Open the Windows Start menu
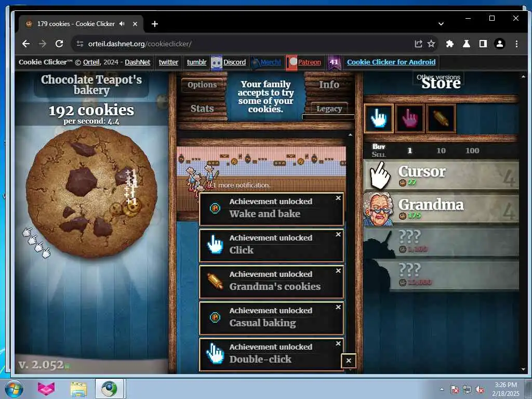The width and height of the screenshot is (532, 399). (x=14, y=389)
